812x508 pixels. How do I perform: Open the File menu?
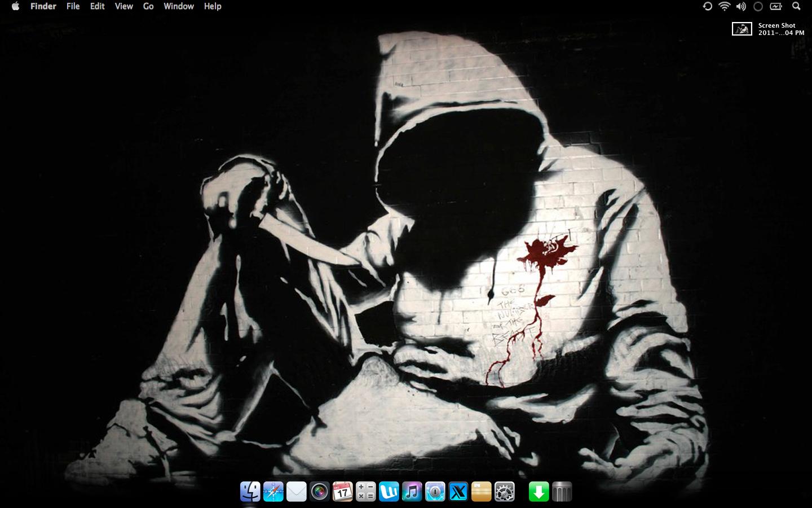tap(73, 6)
